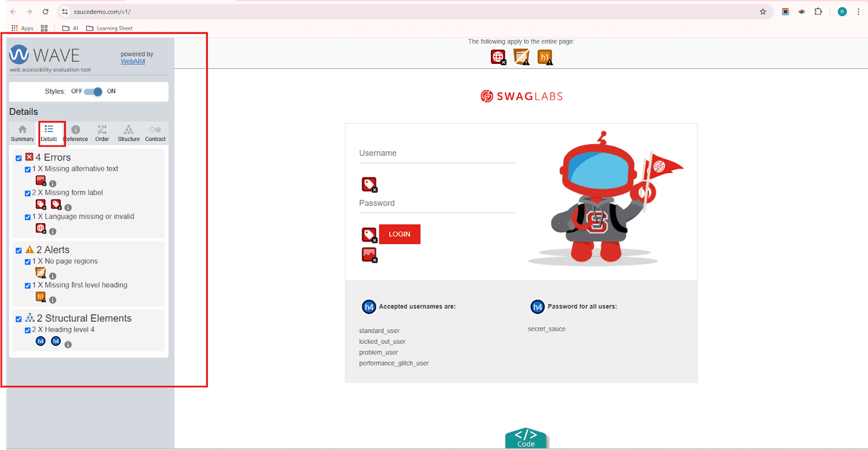Uncheck Missing alternative text checkbox

pyautogui.click(x=27, y=169)
